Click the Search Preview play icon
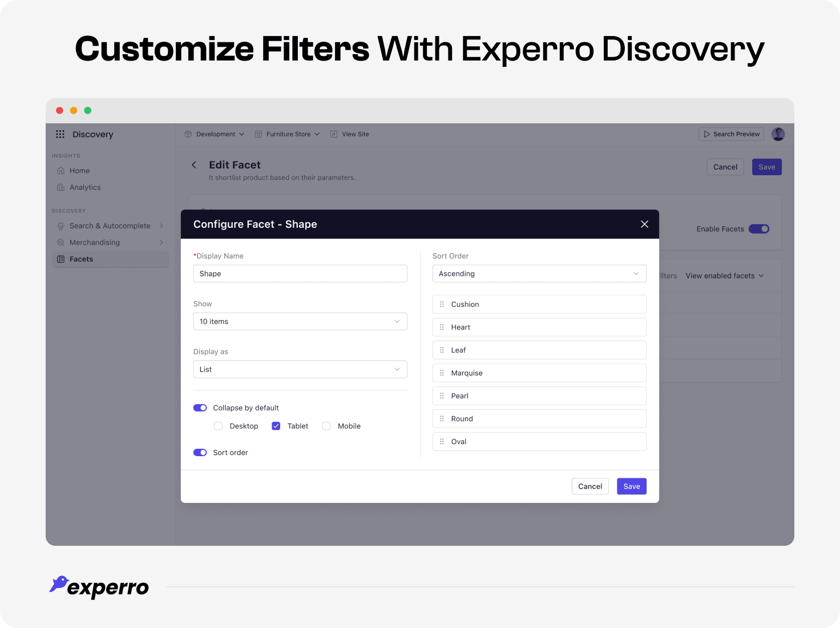 tap(707, 134)
